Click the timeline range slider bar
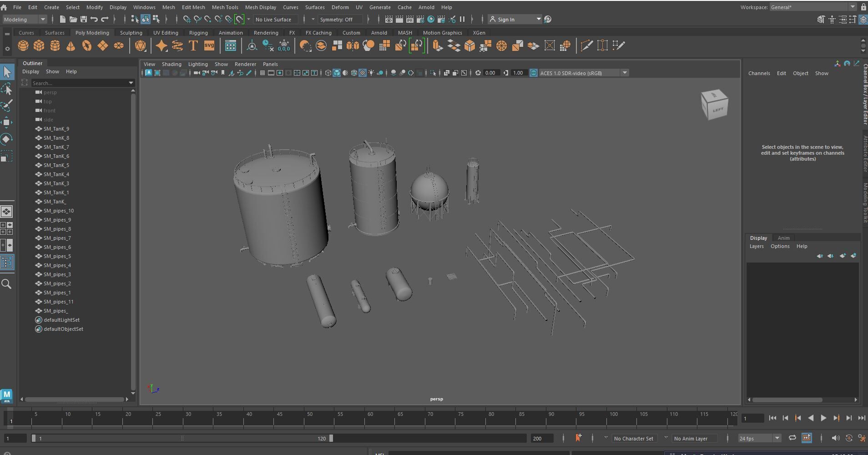 182,438
